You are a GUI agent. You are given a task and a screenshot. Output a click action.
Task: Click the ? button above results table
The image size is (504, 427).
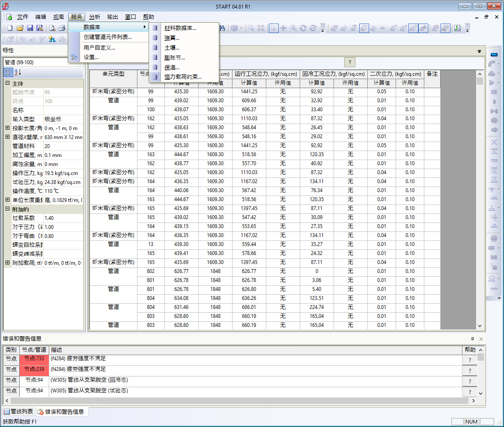350,62
